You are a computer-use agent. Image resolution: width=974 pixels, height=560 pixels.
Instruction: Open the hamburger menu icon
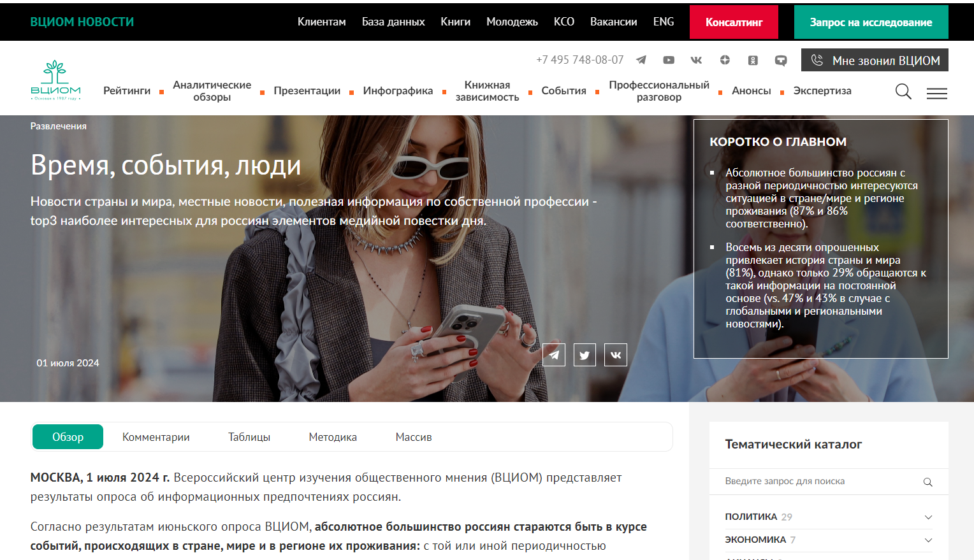pos(936,92)
